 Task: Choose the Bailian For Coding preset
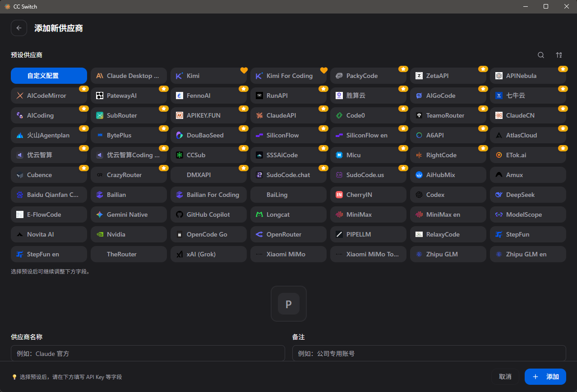208,195
